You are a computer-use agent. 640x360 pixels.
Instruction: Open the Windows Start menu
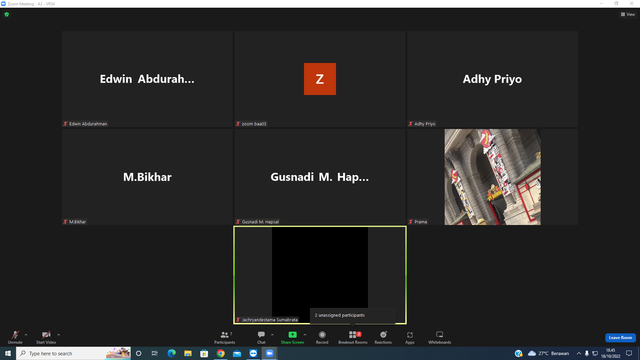(x=8, y=353)
